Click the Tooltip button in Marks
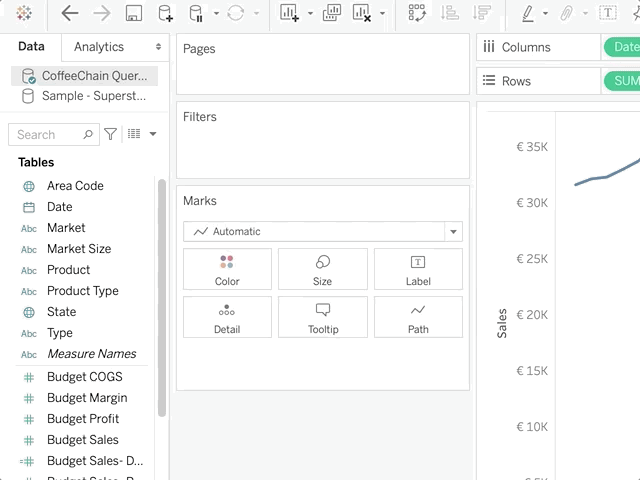Viewport: 640px width, 480px height. click(x=322, y=317)
